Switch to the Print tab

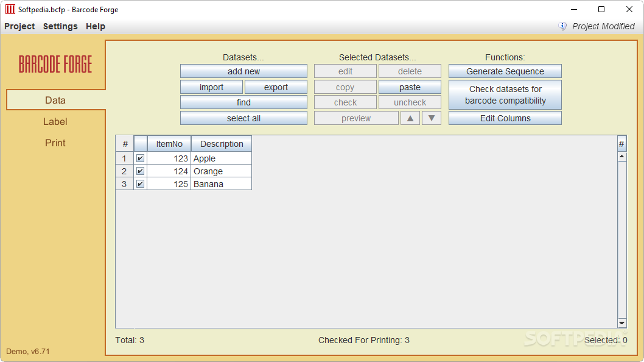[55, 143]
